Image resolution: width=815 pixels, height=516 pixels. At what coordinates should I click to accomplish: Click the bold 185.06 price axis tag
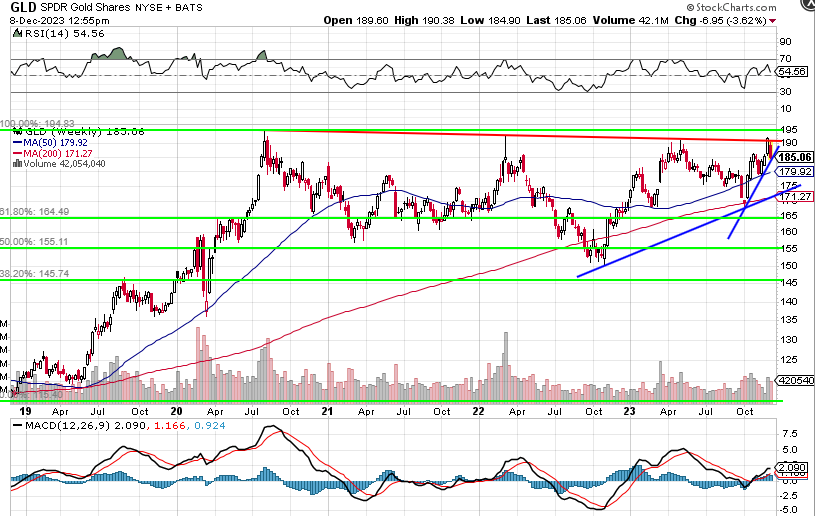796,157
